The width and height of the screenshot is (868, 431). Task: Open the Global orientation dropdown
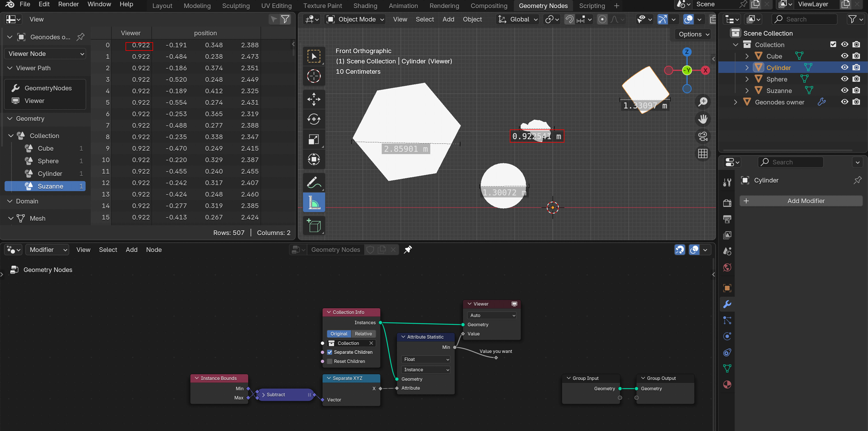point(518,19)
